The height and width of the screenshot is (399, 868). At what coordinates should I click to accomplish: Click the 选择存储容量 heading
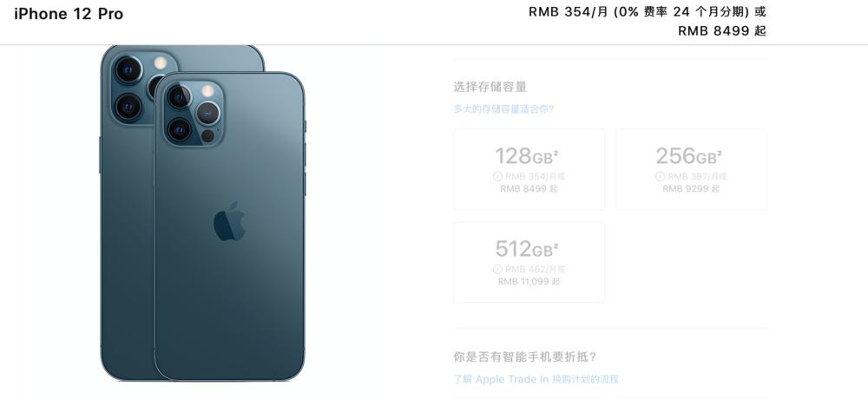[490, 87]
